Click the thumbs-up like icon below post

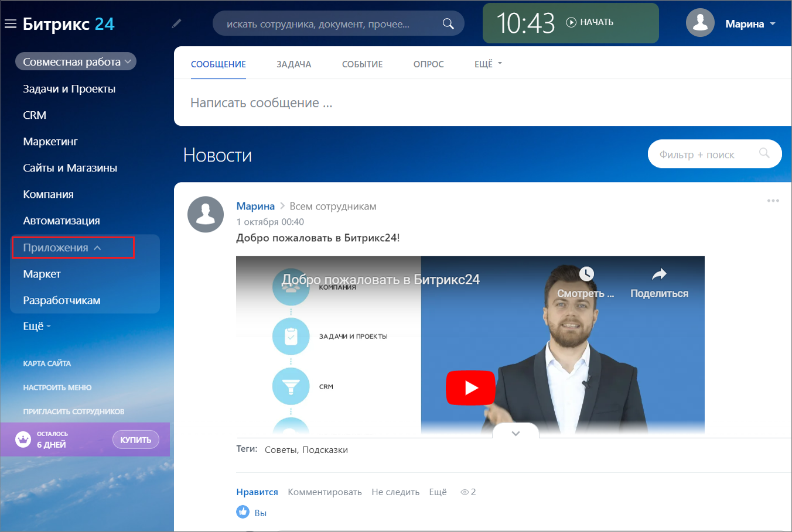pos(243,512)
